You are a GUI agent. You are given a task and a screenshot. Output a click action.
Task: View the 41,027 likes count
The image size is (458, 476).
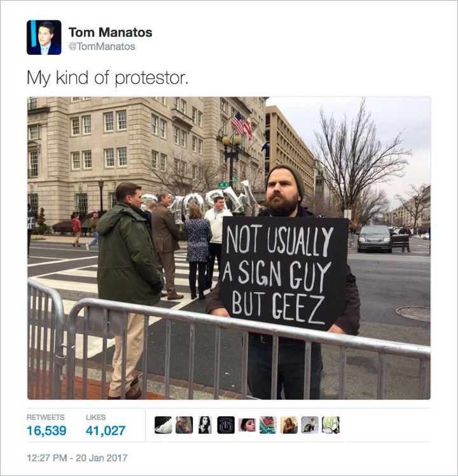click(x=106, y=430)
